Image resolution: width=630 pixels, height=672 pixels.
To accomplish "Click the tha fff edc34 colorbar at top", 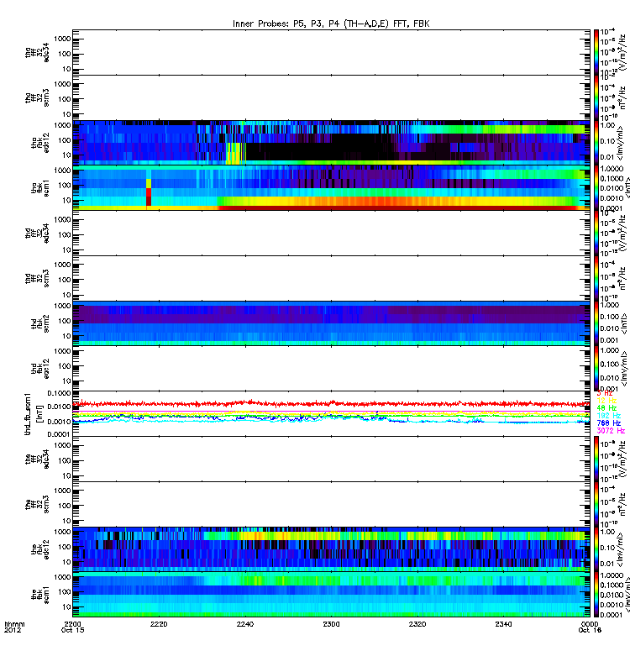I will point(596,53).
